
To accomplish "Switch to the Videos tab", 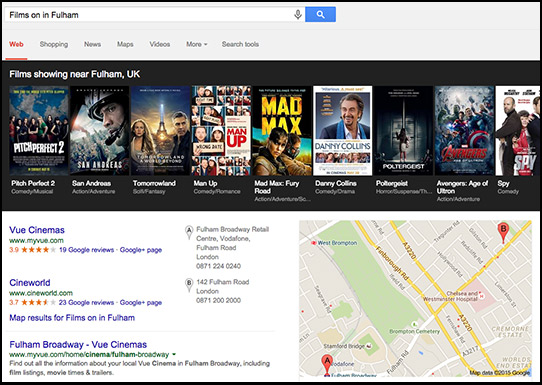I will (160, 44).
